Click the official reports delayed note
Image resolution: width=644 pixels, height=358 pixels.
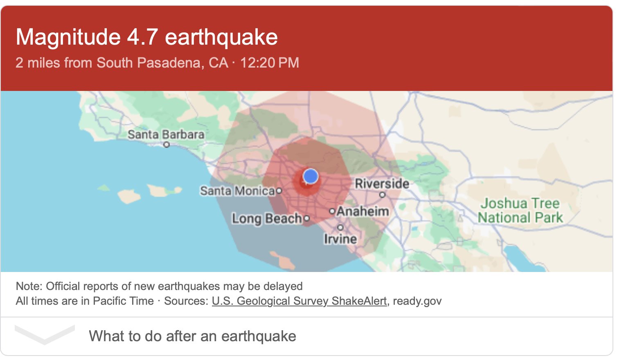point(159,286)
